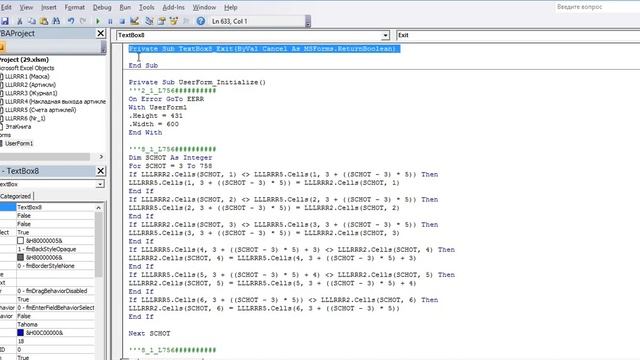Select sheet LLLRRR1 (Маска)
Image resolution: width=640 pixels, height=360 pixels.
(x=27, y=77)
